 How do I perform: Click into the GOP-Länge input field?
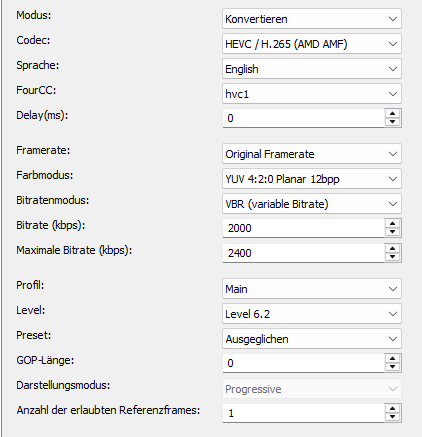[303, 363]
